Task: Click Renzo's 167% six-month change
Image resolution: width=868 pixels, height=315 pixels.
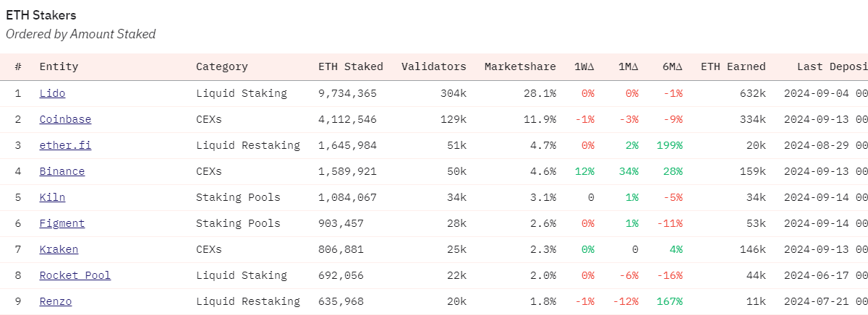Action: point(670,301)
